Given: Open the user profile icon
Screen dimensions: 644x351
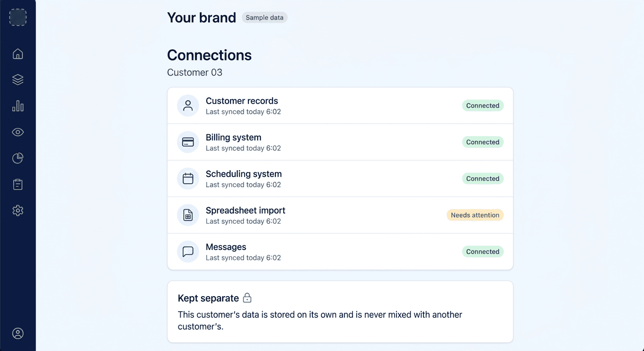Looking at the screenshot, I should 18,334.
